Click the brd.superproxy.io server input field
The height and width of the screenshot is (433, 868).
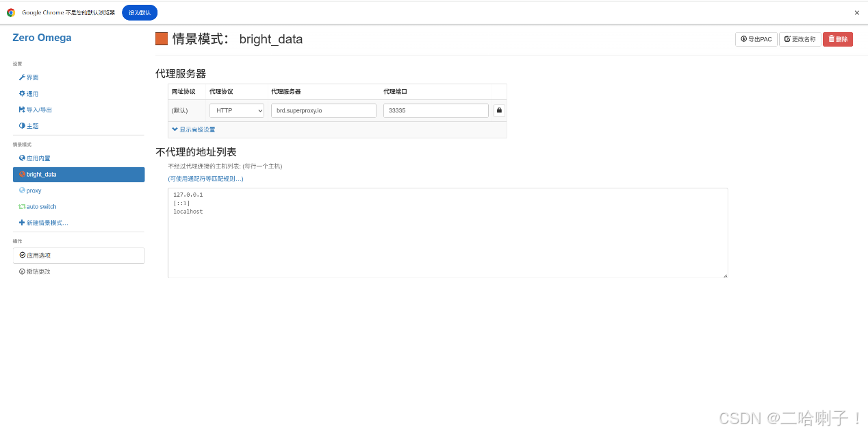324,110
